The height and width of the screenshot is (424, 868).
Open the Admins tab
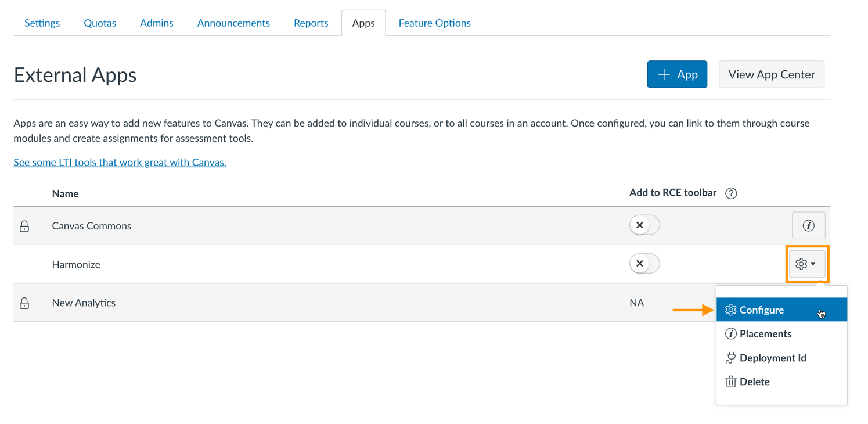(156, 23)
